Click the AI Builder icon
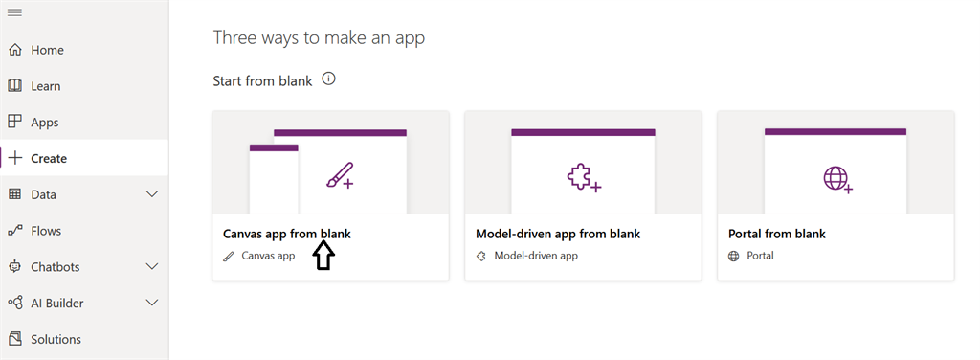Screen dimensions: 980x360 pos(15,304)
